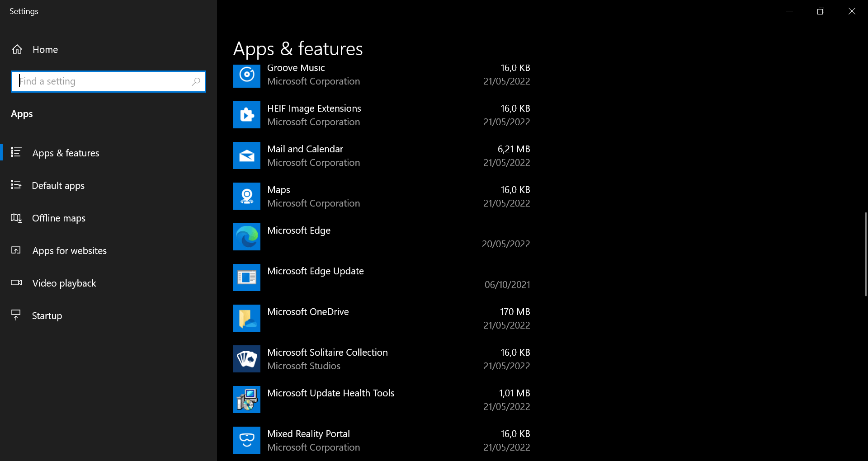Image resolution: width=868 pixels, height=461 pixels.
Task: Click the Apps for websites sidebar icon
Action: click(16, 250)
